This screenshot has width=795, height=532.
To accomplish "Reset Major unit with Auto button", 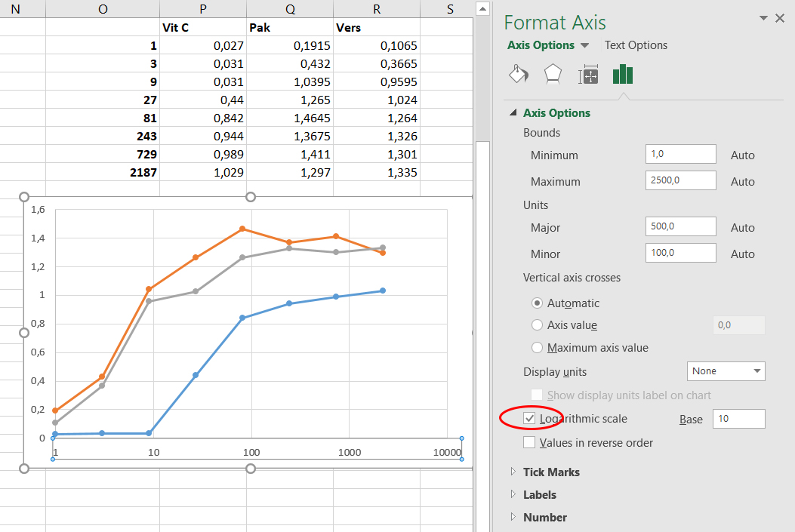I will click(x=742, y=228).
